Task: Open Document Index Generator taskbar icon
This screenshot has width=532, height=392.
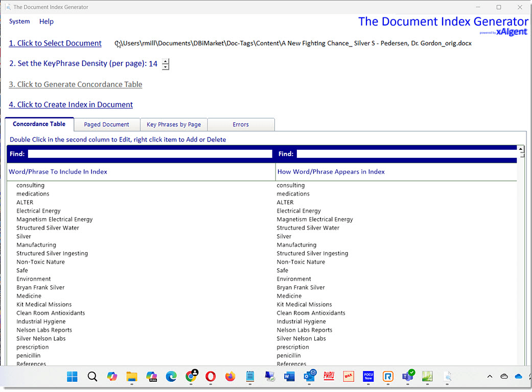Action: [448, 376]
